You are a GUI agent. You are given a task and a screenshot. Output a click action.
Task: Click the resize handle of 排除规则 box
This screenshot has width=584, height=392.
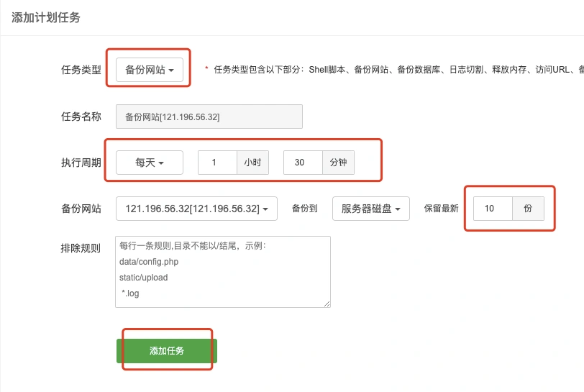327,304
